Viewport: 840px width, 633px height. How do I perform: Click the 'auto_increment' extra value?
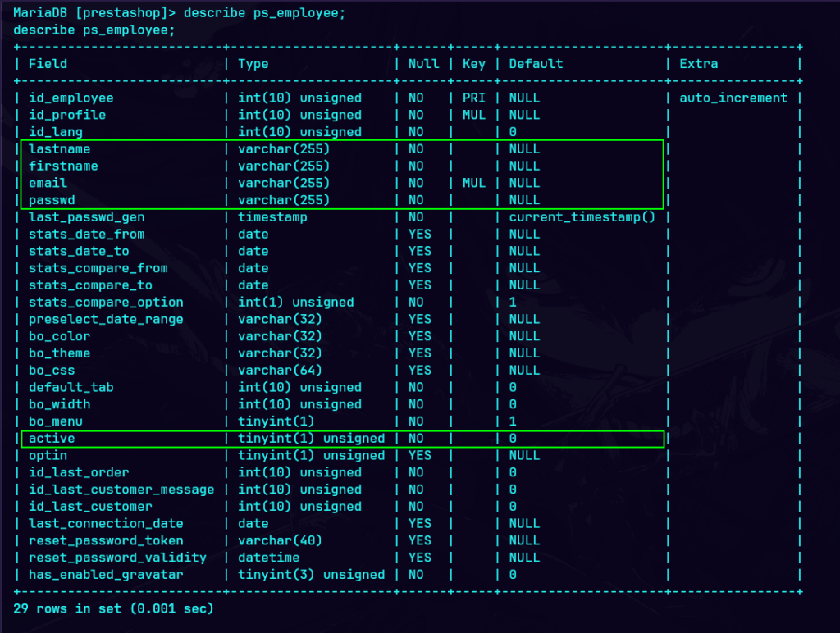(733, 98)
